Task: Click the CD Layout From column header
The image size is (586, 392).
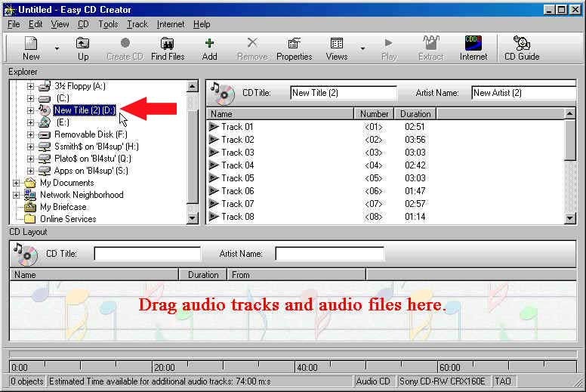Action: coord(297,275)
